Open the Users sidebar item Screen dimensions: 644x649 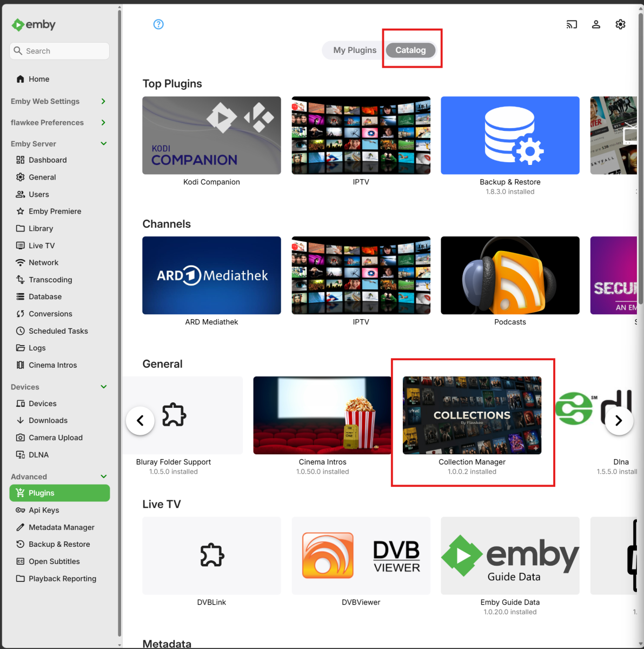tap(59, 194)
